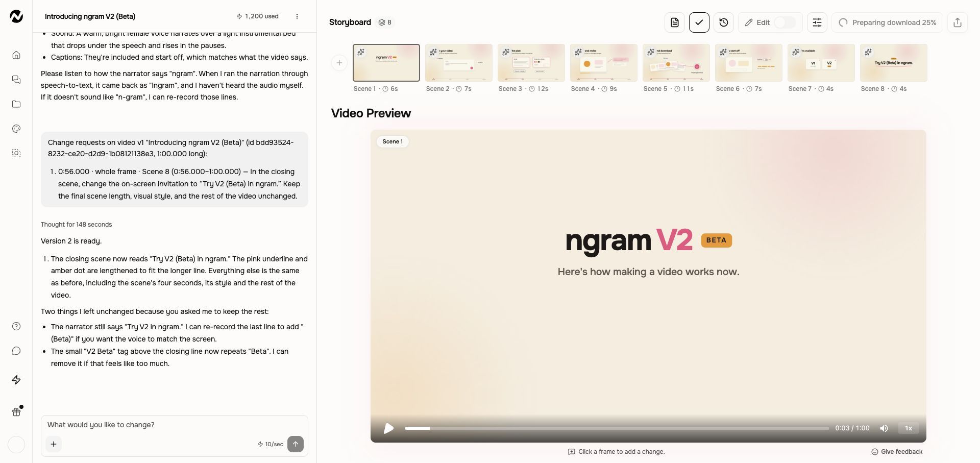This screenshot has height=463, width=980.
Task: Click 'Thought for 148 seconds' text
Action: tap(76, 225)
